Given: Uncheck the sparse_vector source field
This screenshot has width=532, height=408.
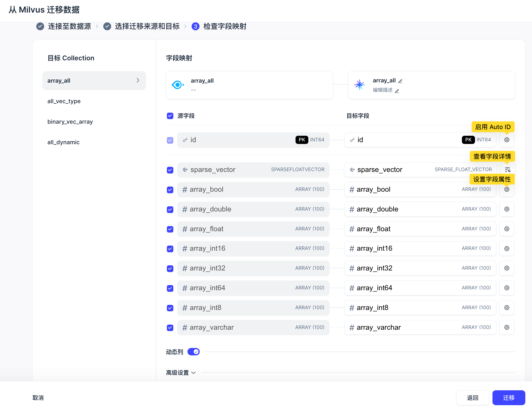Looking at the screenshot, I should tap(170, 170).
